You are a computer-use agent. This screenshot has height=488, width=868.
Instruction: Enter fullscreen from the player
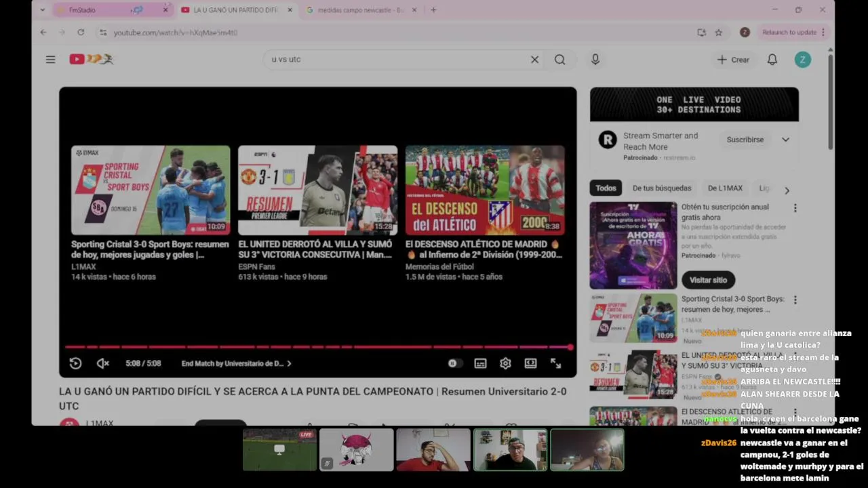tap(555, 363)
